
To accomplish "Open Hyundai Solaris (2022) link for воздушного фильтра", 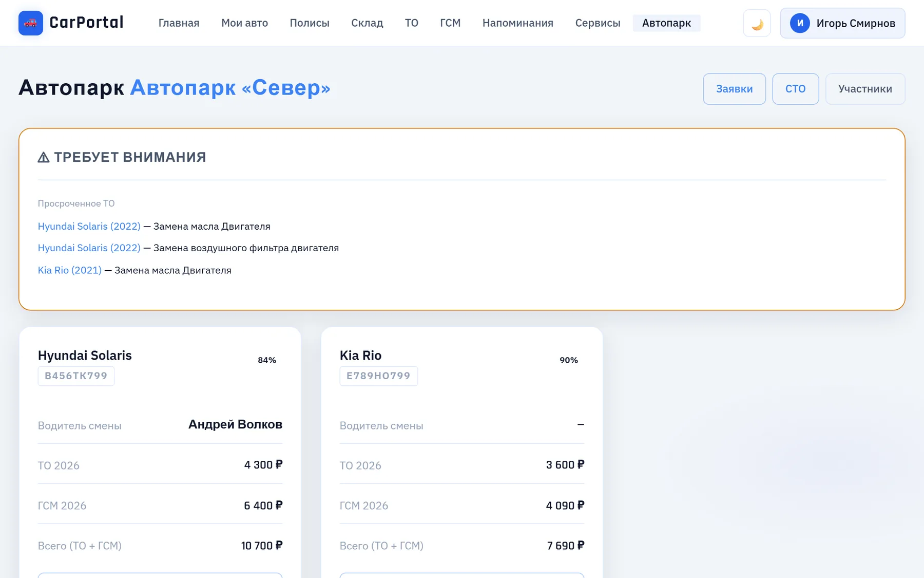I will 89,248.
